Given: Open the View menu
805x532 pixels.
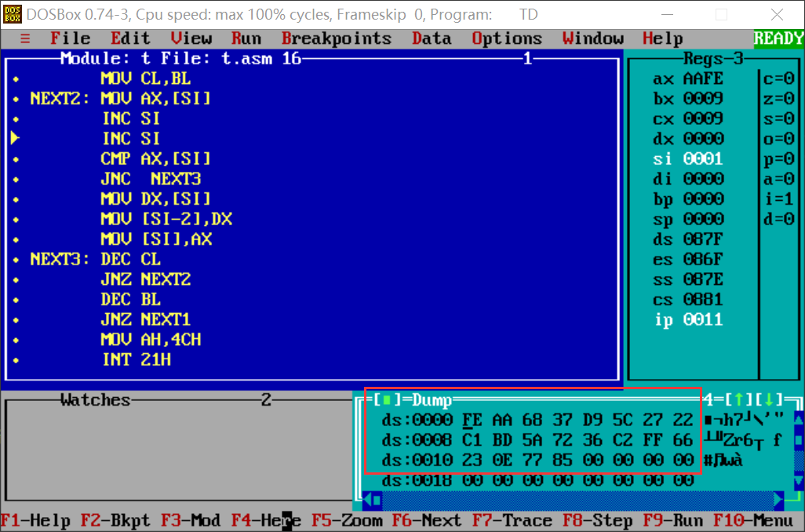Looking at the screenshot, I should (x=191, y=38).
